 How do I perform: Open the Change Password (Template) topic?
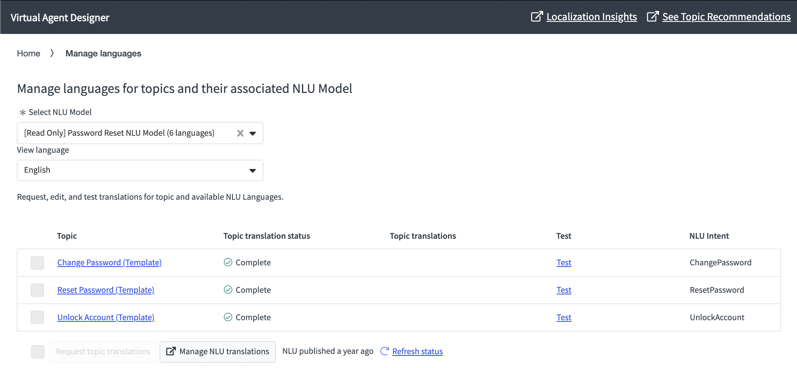pyautogui.click(x=109, y=262)
